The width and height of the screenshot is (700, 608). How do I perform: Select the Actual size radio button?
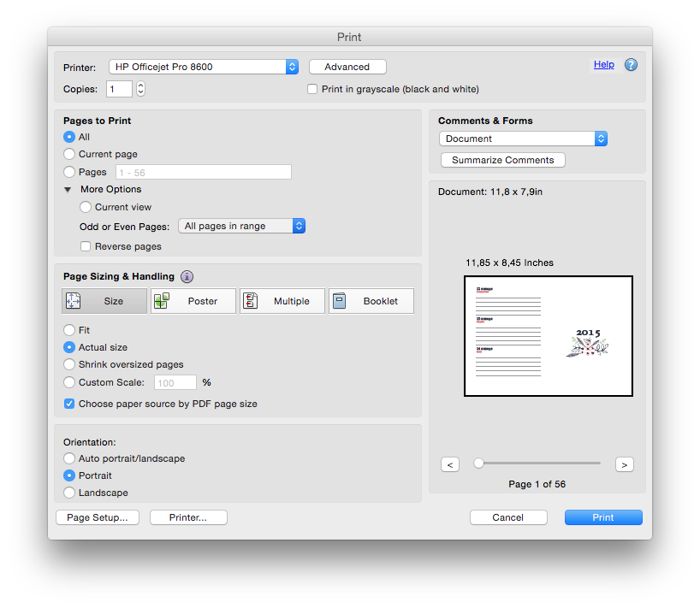tap(69, 346)
